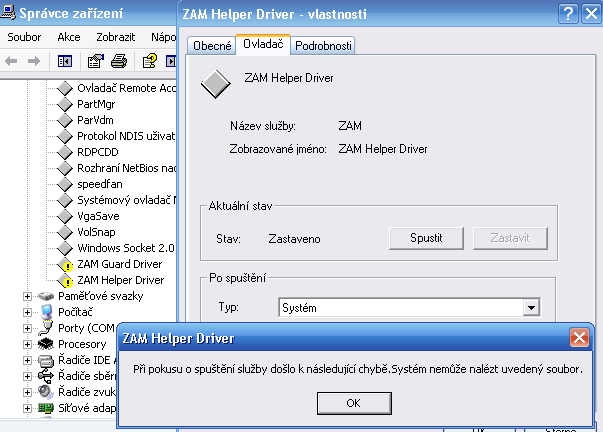
Task: Open the Typ startup type dropdown
Action: pyautogui.click(x=531, y=308)
